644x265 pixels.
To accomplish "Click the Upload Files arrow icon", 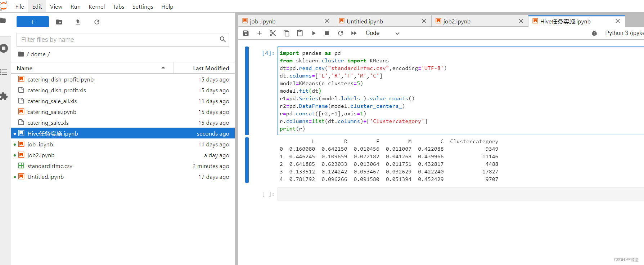I will (78, 22).
